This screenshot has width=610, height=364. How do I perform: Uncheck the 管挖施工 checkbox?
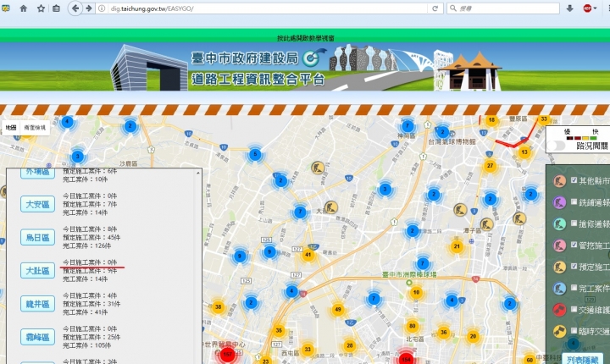click(x=574, y=245)
